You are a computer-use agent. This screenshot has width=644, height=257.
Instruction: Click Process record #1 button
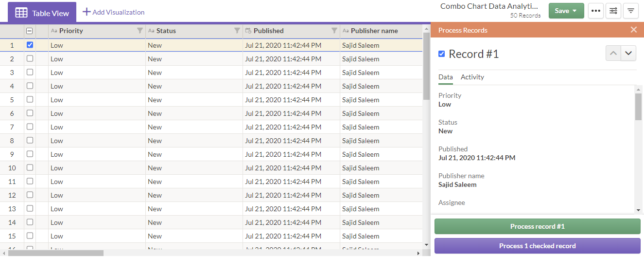tap(538, 226)
